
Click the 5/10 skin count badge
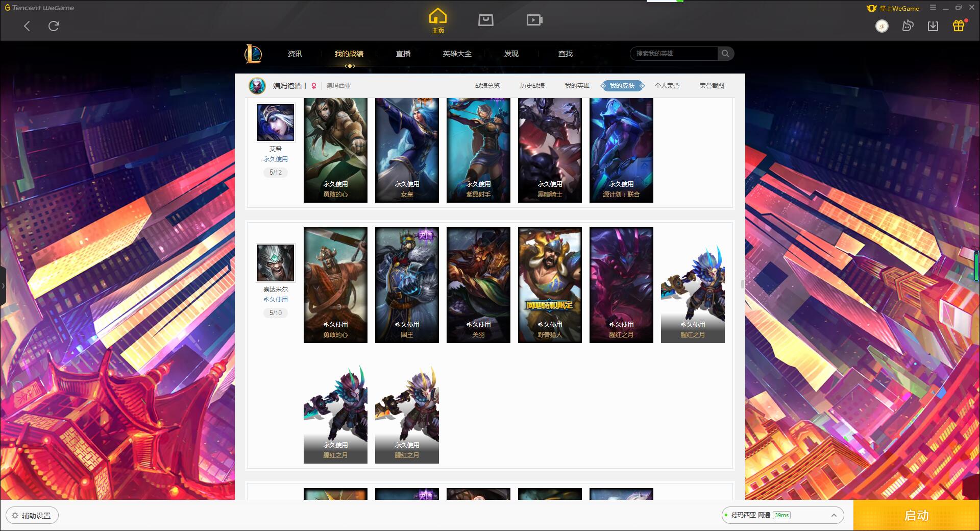[x=276, y=313]
